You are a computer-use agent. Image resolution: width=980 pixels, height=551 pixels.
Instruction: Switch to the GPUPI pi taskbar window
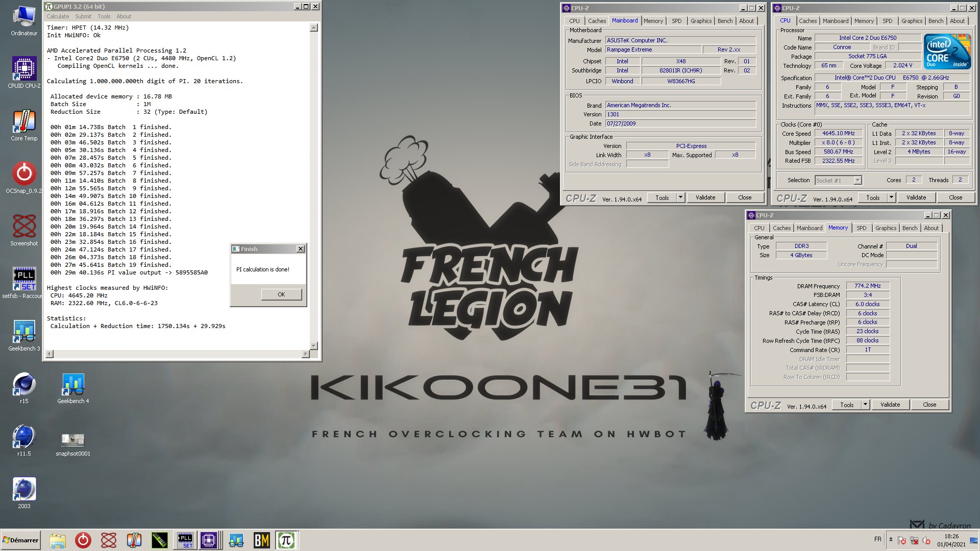point(286,540)
